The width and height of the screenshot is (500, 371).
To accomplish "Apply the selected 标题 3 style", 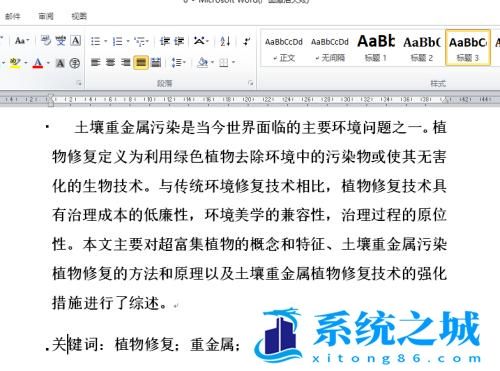I will click(x=468, y=48).
